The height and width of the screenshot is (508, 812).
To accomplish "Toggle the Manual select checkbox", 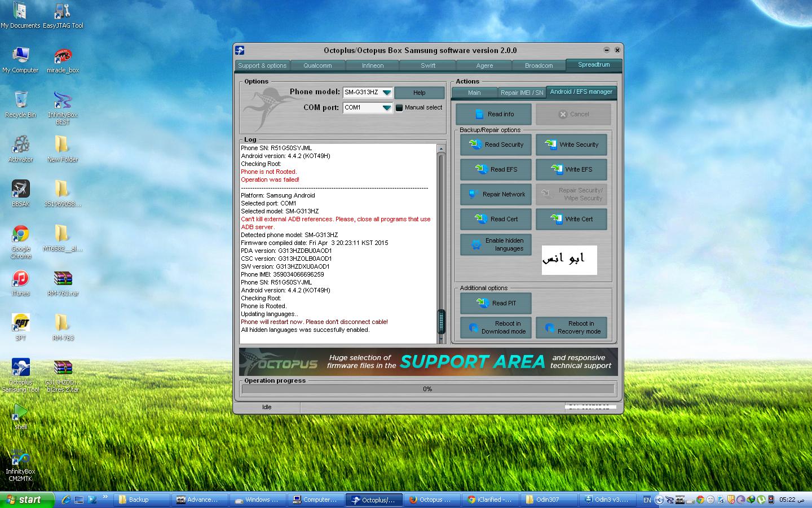I will (399, 108).
